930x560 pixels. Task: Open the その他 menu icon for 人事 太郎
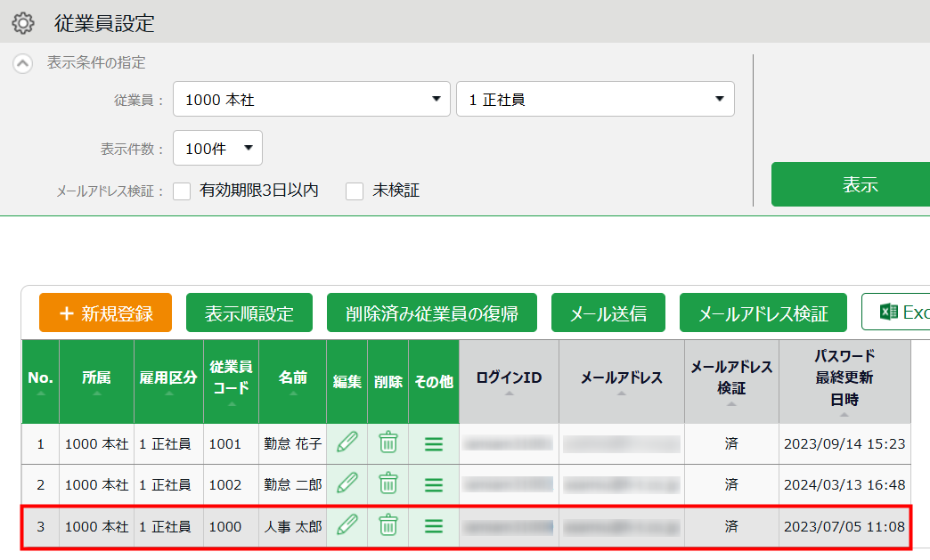point(434,526)
